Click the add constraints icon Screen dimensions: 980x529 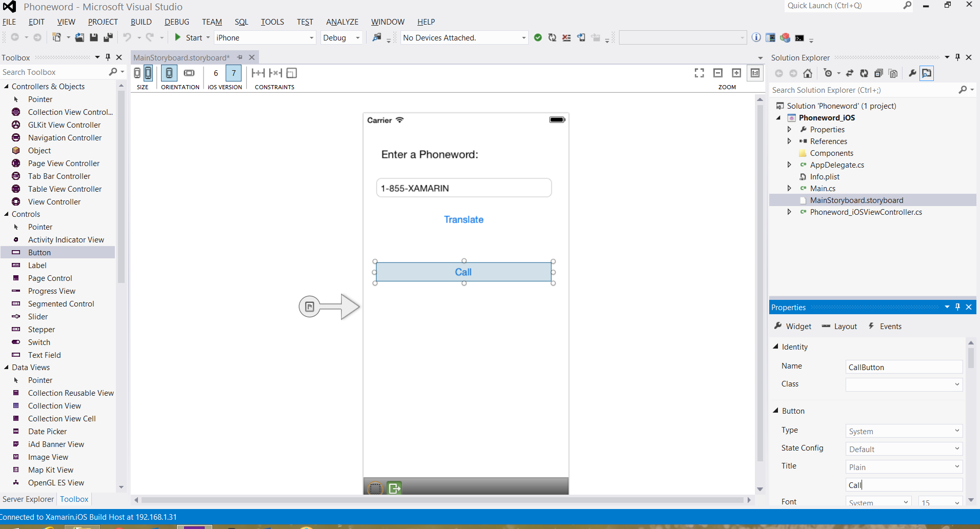258,73
